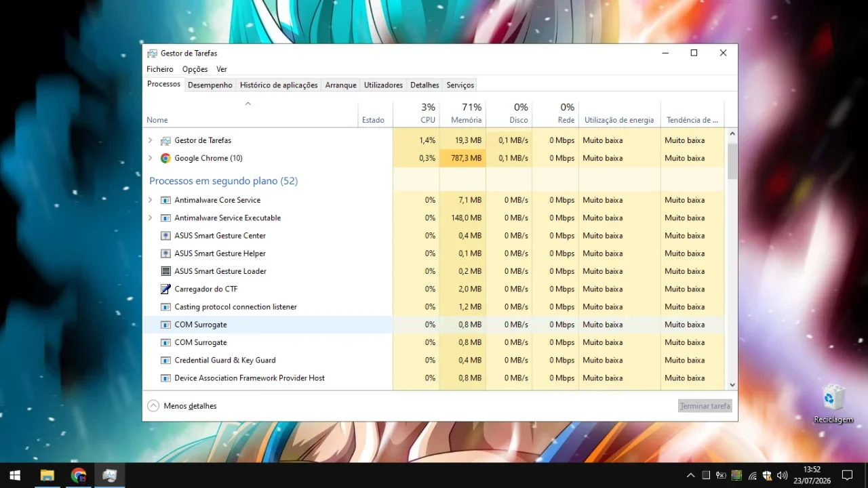Select the ASUS Smart Gesture Center icon
The image size is (868, 488).
point(165,236)
